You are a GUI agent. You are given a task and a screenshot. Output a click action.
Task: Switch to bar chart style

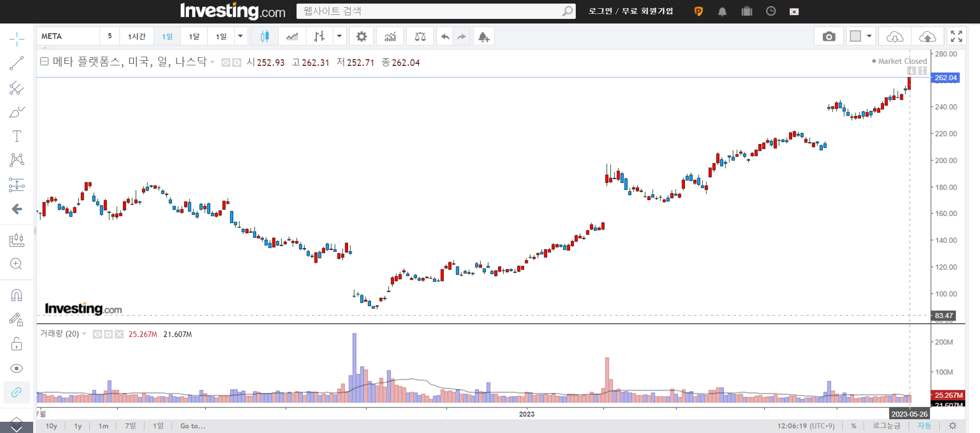coord(319,36)
